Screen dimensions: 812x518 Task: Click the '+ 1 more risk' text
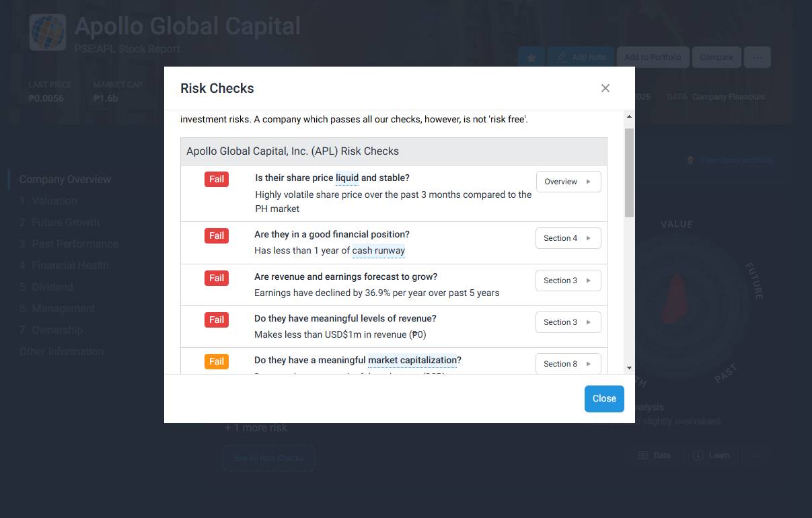256,428
